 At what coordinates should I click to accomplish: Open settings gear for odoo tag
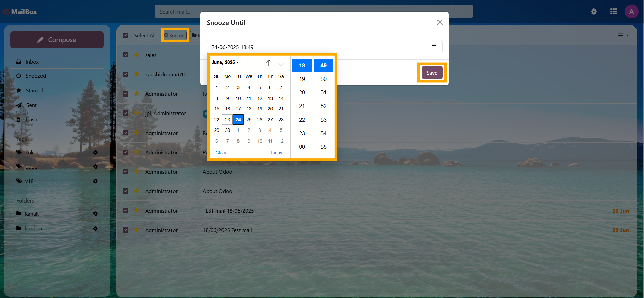(95, 166)
